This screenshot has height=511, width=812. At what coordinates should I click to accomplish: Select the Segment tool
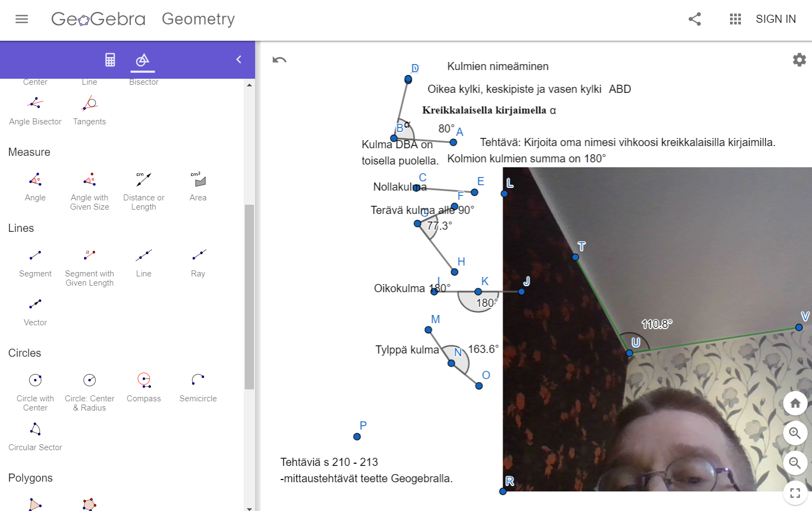tap(35, 262)
